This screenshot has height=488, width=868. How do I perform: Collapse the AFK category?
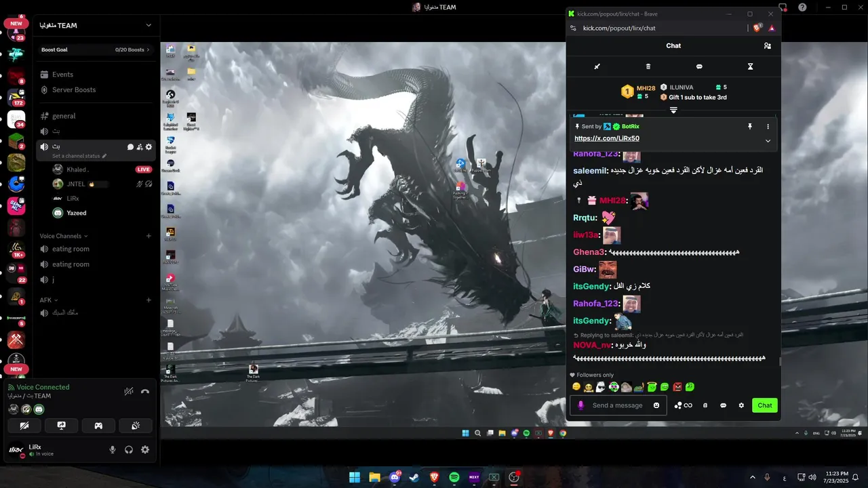[x=49, y=300]
